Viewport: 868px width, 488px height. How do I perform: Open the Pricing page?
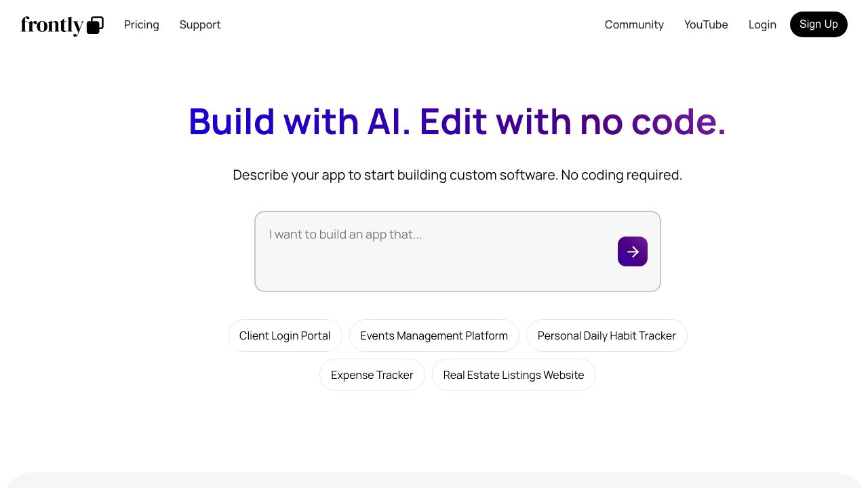coord(142,24)
